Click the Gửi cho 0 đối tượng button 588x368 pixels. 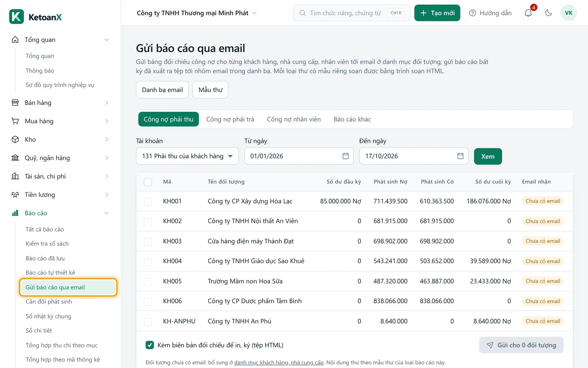point(521,345)
